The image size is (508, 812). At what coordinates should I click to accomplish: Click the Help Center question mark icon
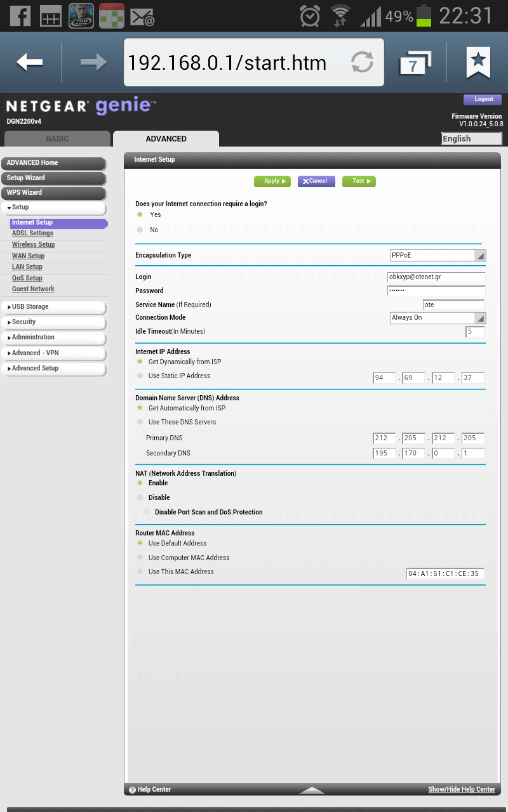132,790
